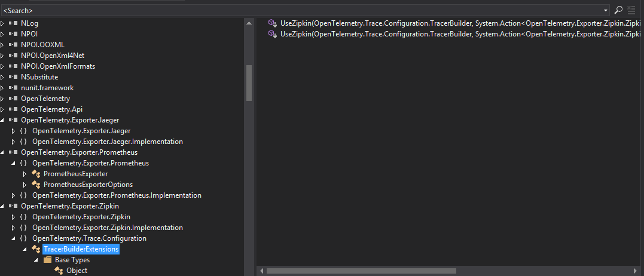Collapse the OpenTelemetry.Exporter.Jaeger assembly

point(2,120)
